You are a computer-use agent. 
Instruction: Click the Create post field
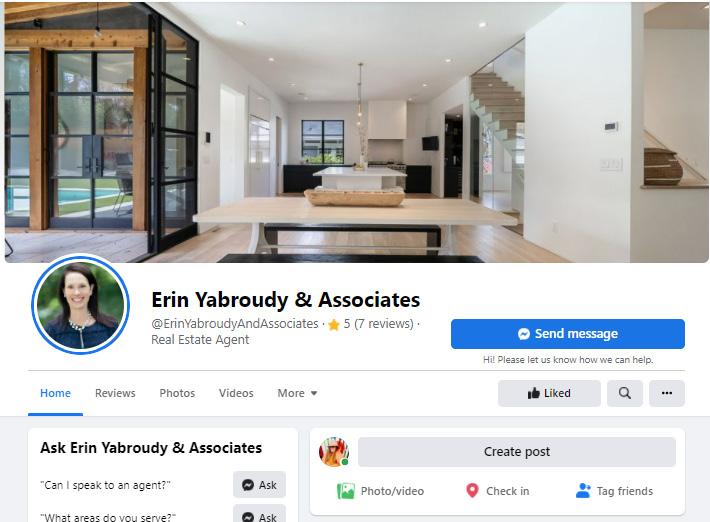point(517,451)
